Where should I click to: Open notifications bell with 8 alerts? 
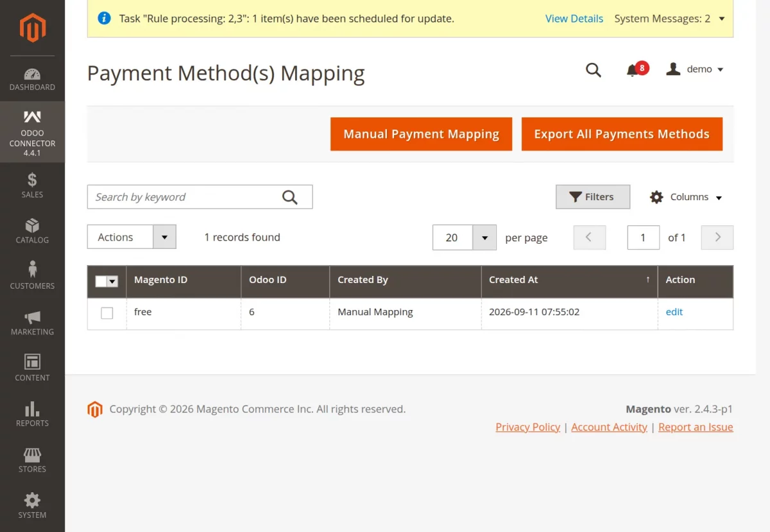point(637,69)
